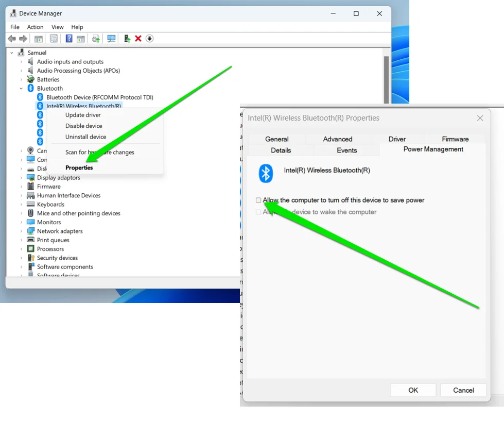Viewport: 504px width, 437px height.
Task: Click Cancel in Bluetooth Properties dialog
Action: coord(463,390)
